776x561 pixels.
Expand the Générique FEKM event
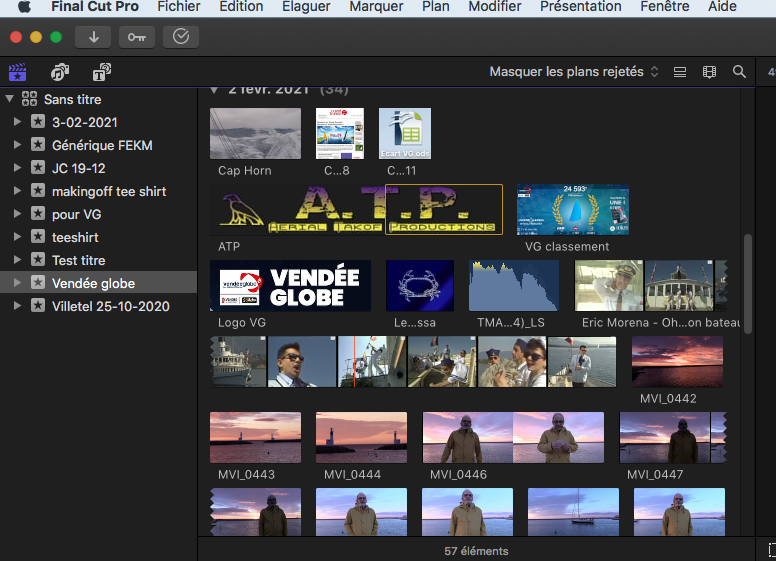17,144
